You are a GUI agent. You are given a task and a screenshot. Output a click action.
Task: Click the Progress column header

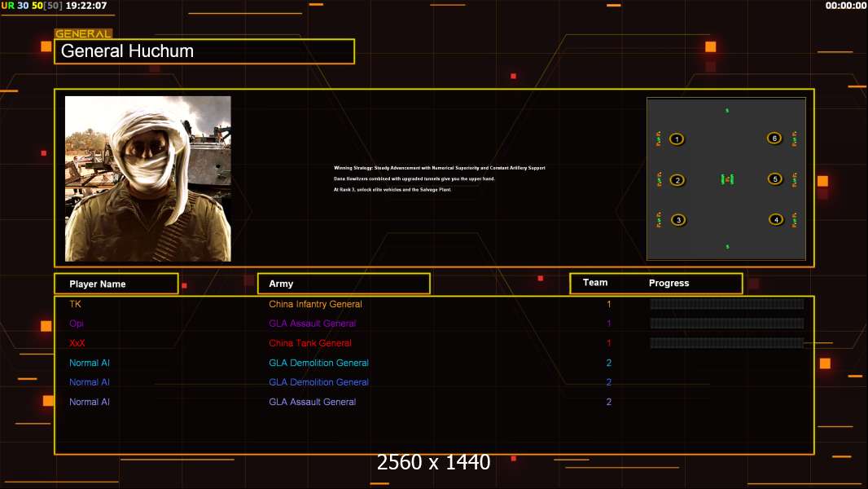pos(669,283)
